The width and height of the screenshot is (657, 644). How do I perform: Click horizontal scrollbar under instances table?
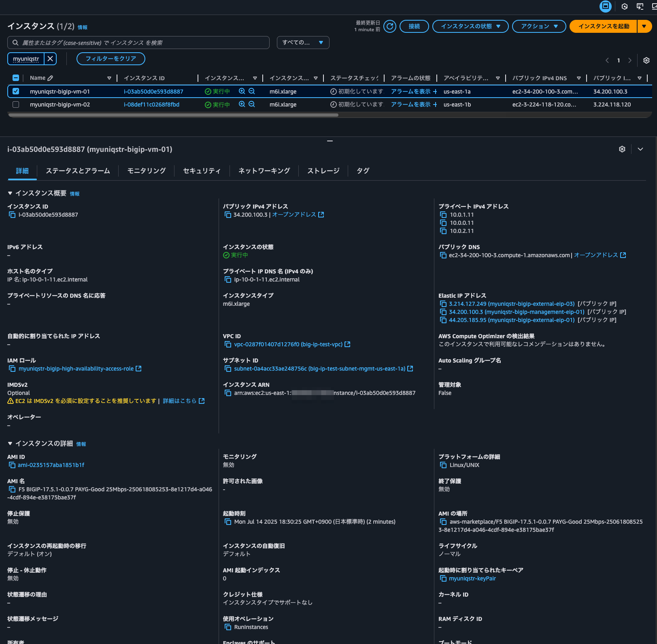point(173,115)
